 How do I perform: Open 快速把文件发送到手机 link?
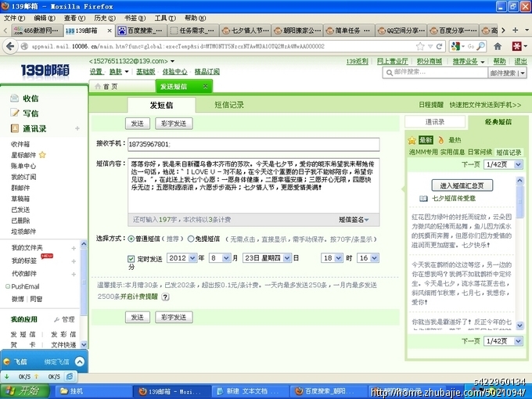(485, 105)
